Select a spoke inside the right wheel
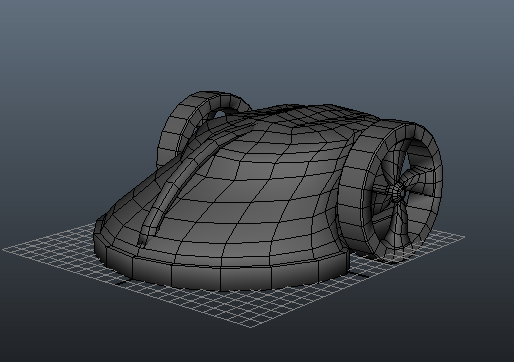Viewport: 514px width, 362px height. [x=415, y=173]
